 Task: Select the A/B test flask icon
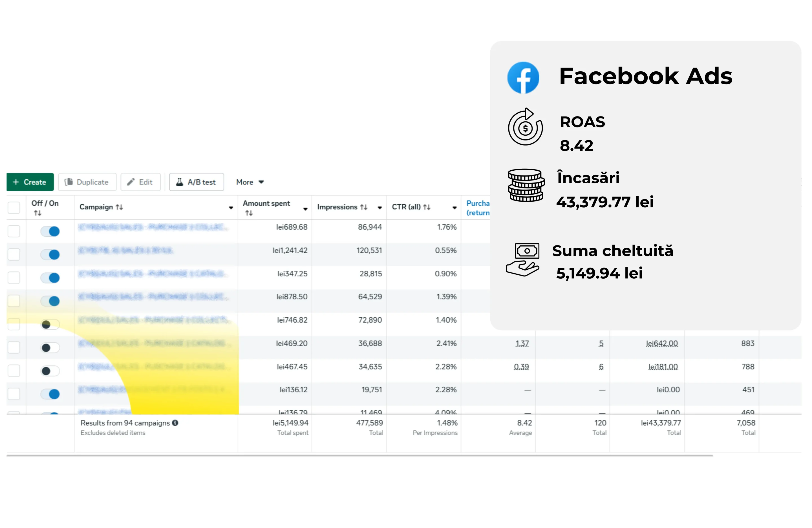180,182
